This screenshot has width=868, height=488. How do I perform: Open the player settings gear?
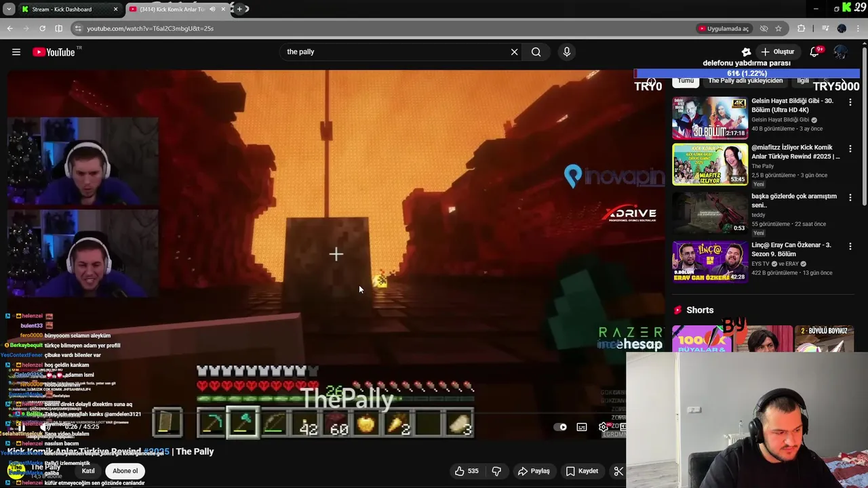tap(603, 427)
